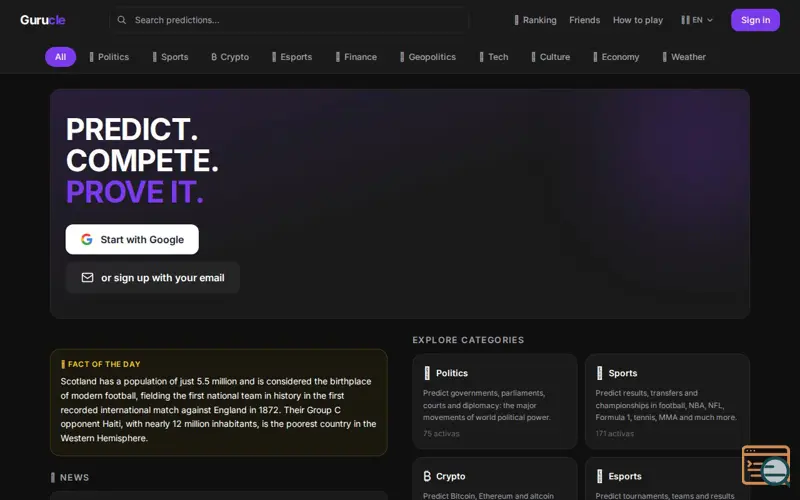Click the Sign in button
The image size is (800, 500).
tap(755, 20)
